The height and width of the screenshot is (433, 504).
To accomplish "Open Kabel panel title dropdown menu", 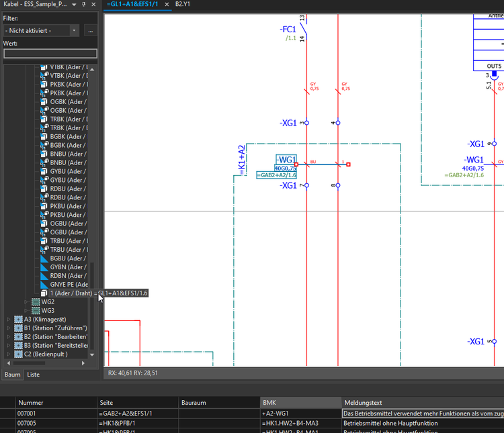I will click(74, 5).
